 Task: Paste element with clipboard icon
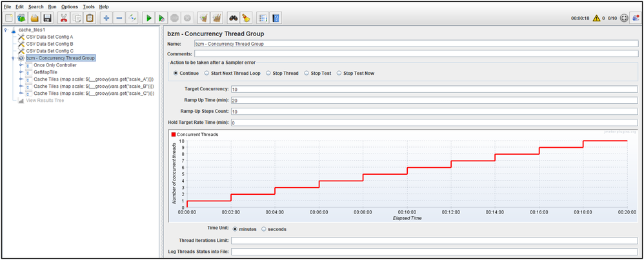tap(90, 18)
